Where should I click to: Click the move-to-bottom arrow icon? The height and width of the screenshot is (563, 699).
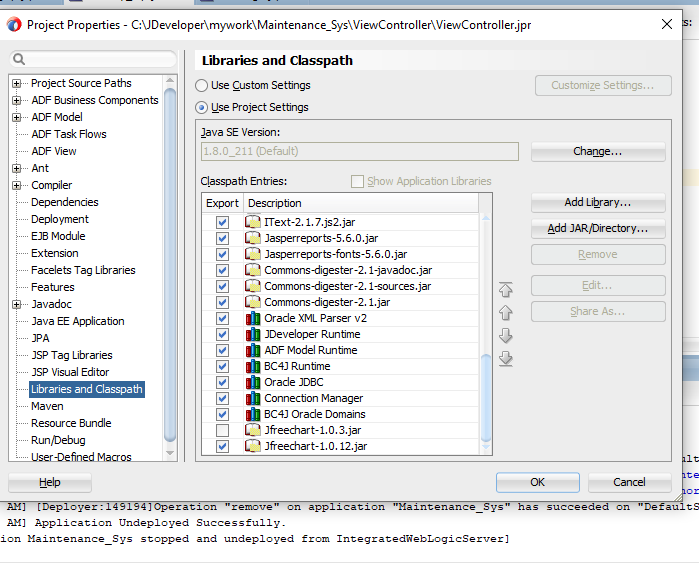[505, 359]
